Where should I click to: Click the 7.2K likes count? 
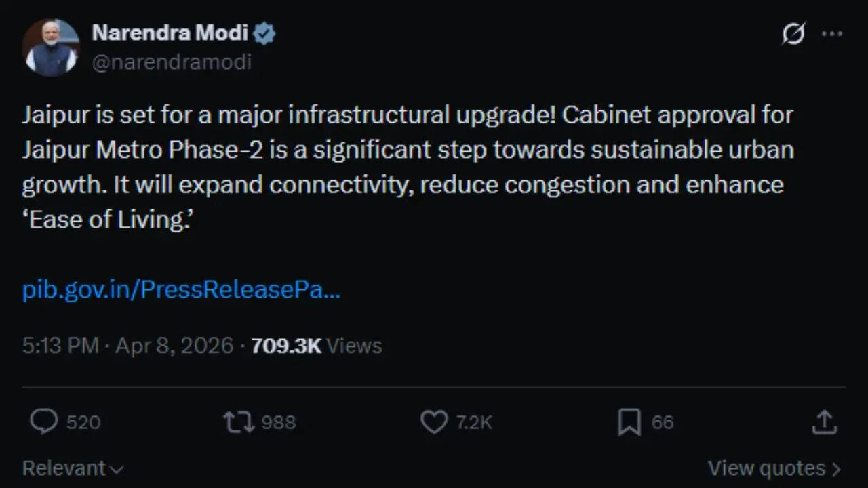point(475,422)
